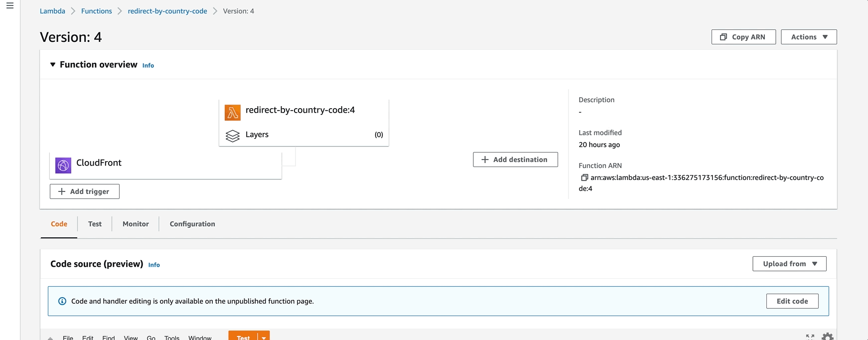Open the editor File menu

click(68, 338)
